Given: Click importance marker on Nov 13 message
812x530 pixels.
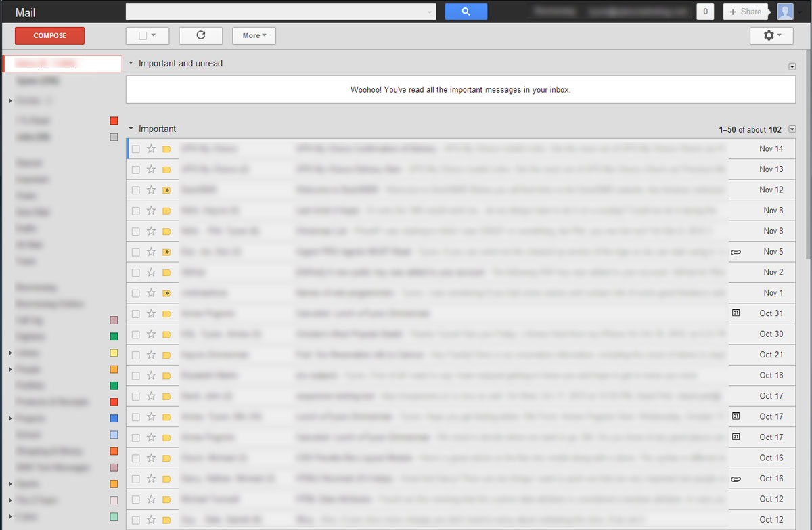Looking at the screenshot, I should click(166, 169).
